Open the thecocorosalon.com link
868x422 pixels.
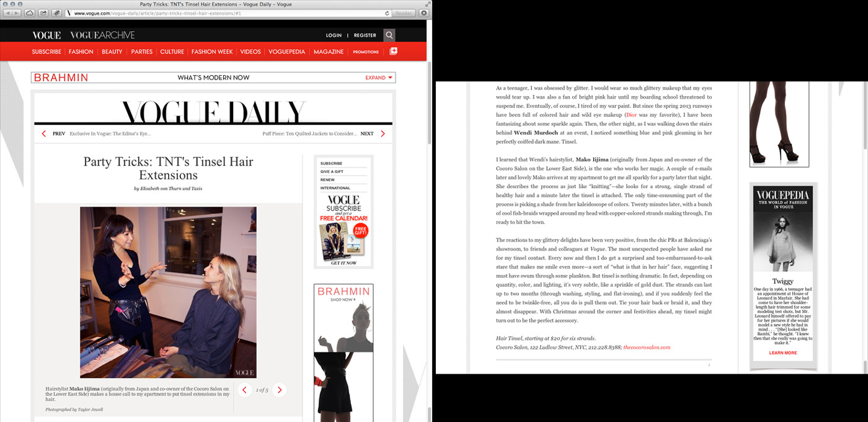click(x=647, y=348)
